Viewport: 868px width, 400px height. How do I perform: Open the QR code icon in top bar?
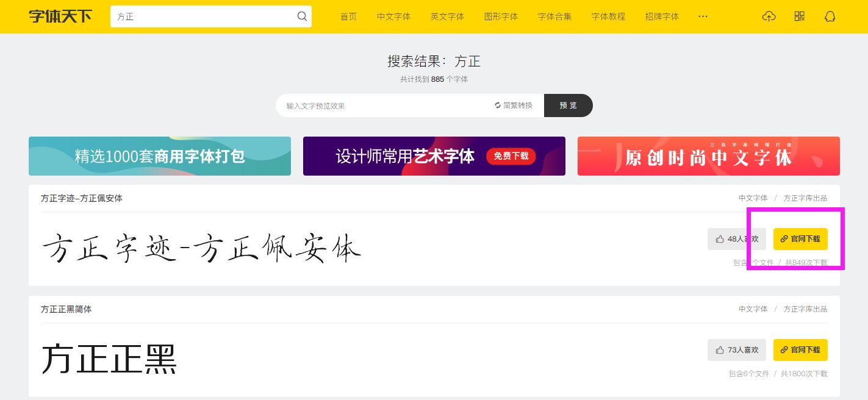799,16
